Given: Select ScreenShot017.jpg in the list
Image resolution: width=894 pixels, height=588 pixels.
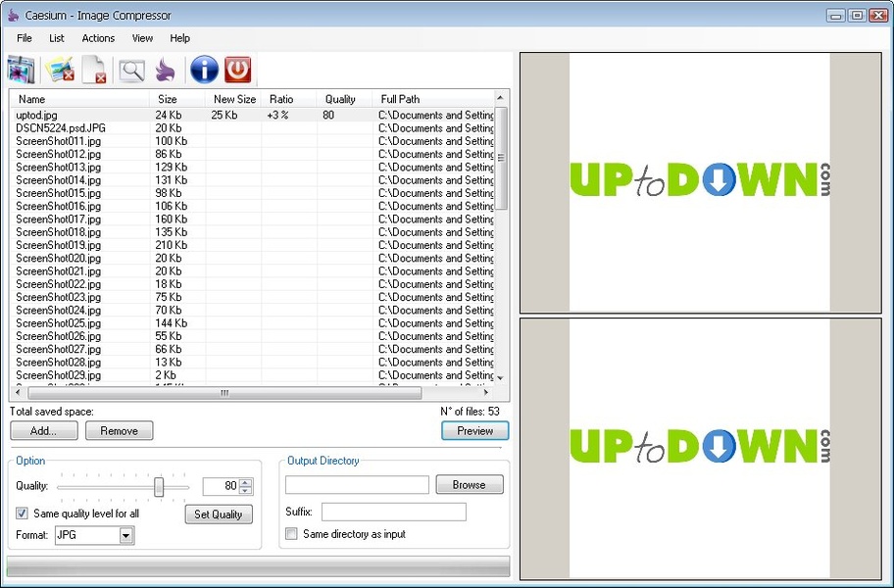Looking at the screenshot, I should [253, 219].
